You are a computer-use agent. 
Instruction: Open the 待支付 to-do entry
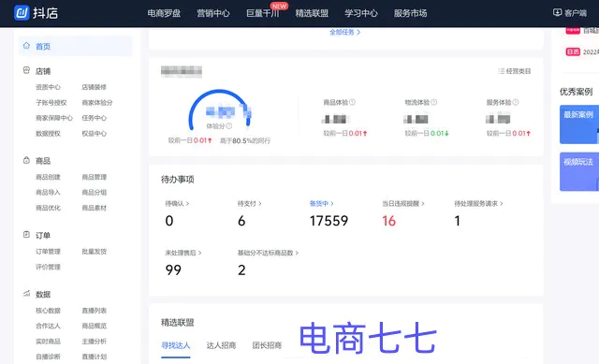coord(249,204)
